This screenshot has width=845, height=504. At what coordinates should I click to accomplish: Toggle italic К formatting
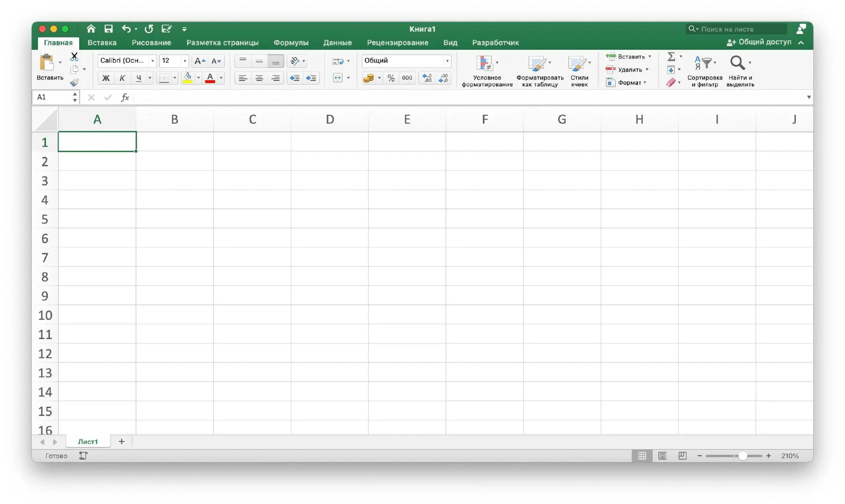point(122,78)
